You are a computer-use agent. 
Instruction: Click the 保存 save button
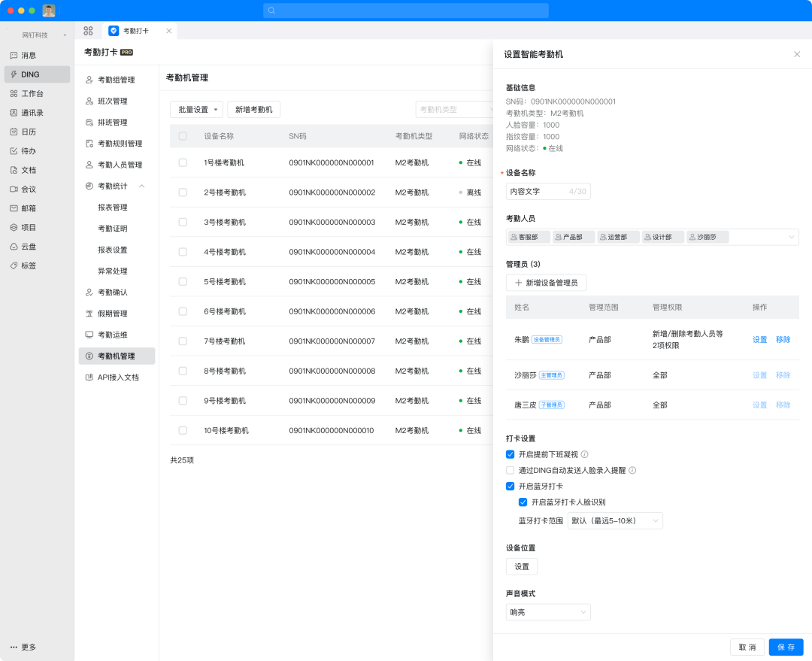coord(786,647)
